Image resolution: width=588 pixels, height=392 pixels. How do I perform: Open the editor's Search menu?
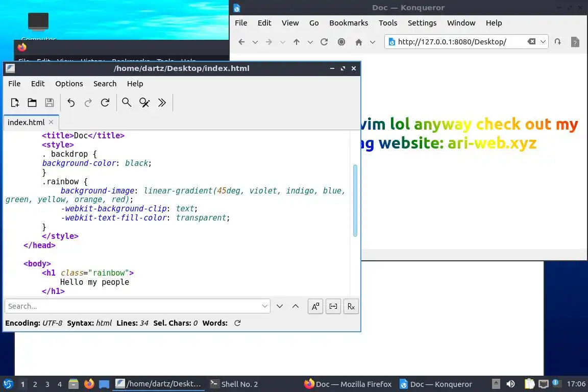105,84
